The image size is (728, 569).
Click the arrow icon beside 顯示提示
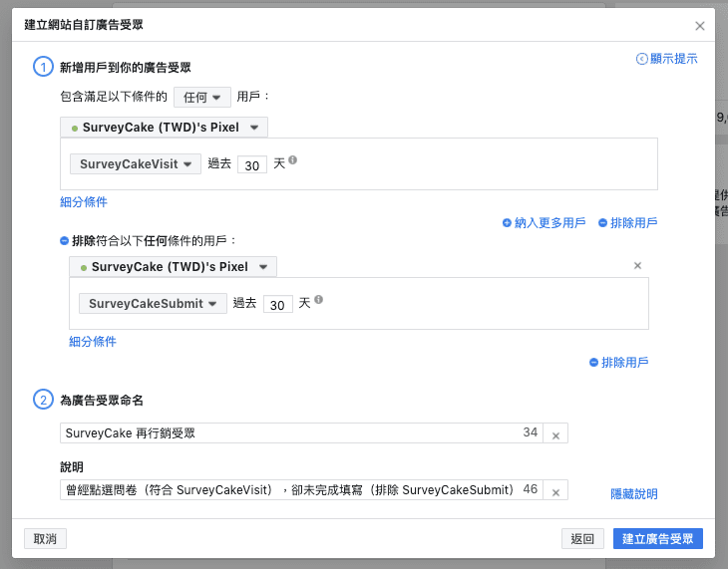click(641, 59)
